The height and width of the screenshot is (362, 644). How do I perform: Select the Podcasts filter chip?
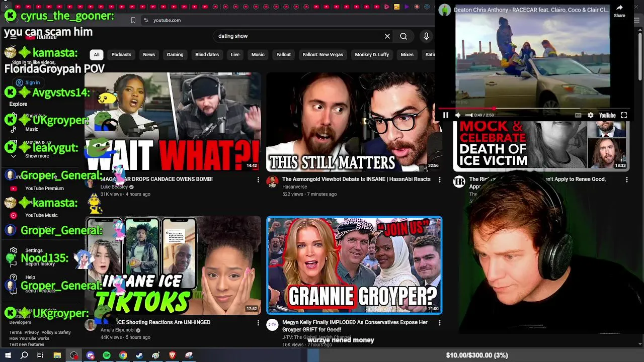[x=121, y=55]
